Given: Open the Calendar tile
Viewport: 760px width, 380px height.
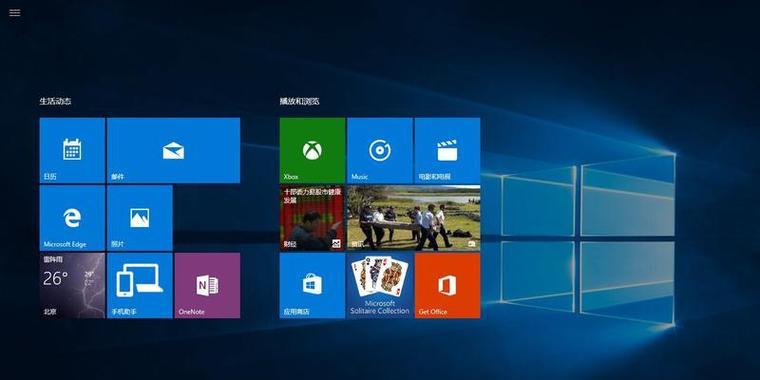Looking at the screenshot, I should (72, 150).
